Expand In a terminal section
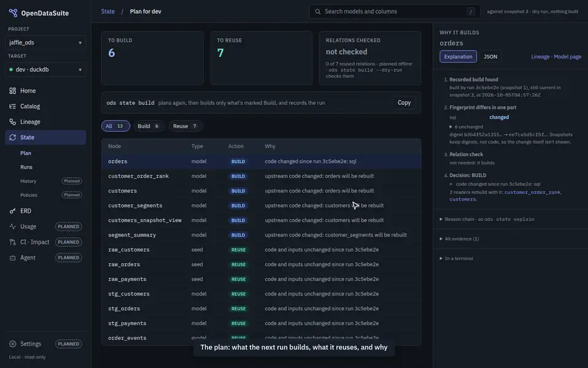Image resolution: width=588 pixels, height=368 pixels. point(456,258)
